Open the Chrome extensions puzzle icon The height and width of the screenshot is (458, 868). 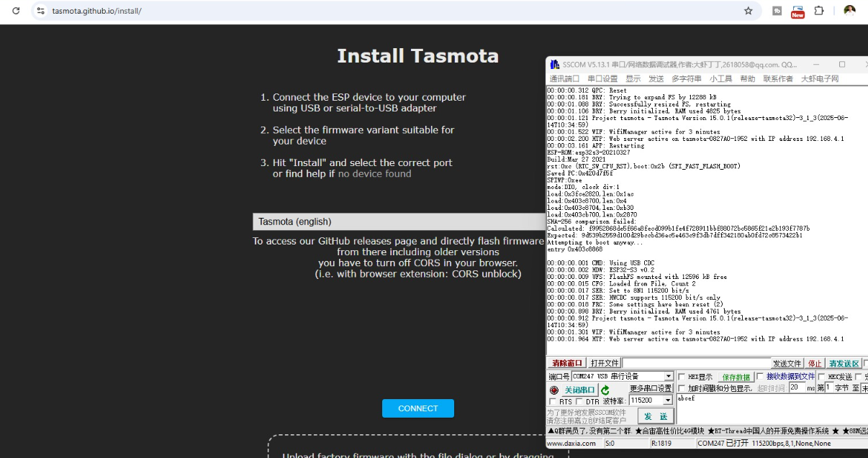click(x=819, y=11)
